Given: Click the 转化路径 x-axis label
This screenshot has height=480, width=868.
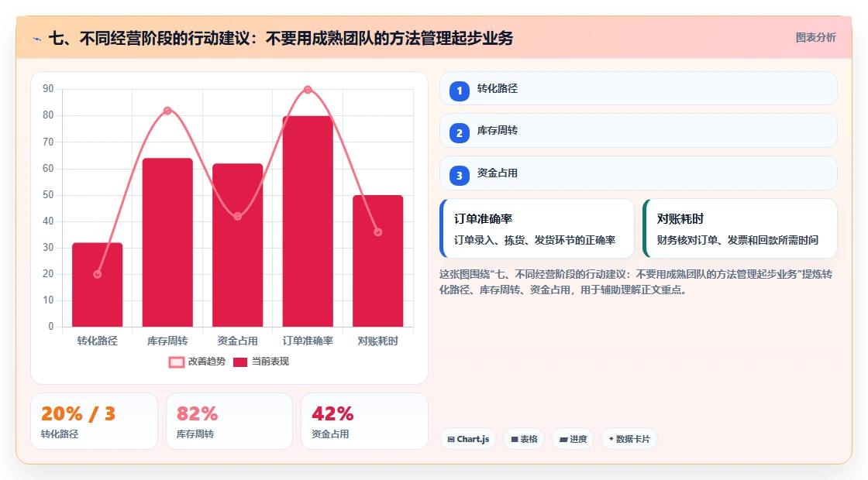Looking at the screenshot, I should 98,341.
